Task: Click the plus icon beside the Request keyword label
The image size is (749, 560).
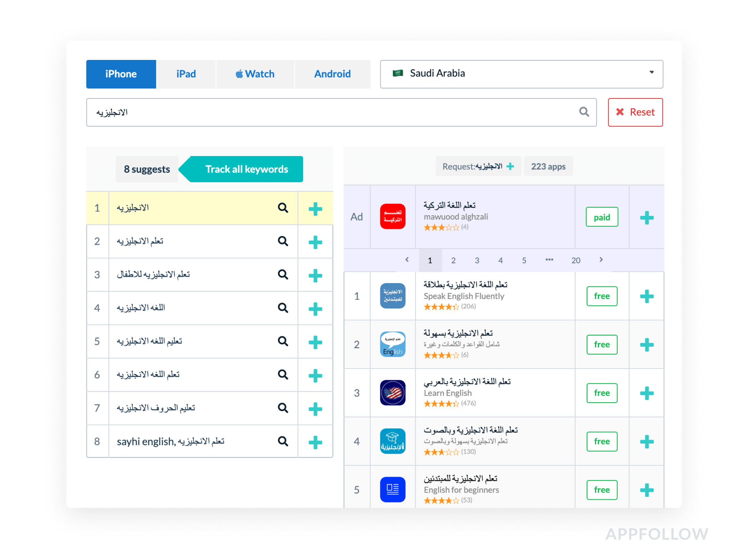Action: pyautogui.click(x=510, y=166)
